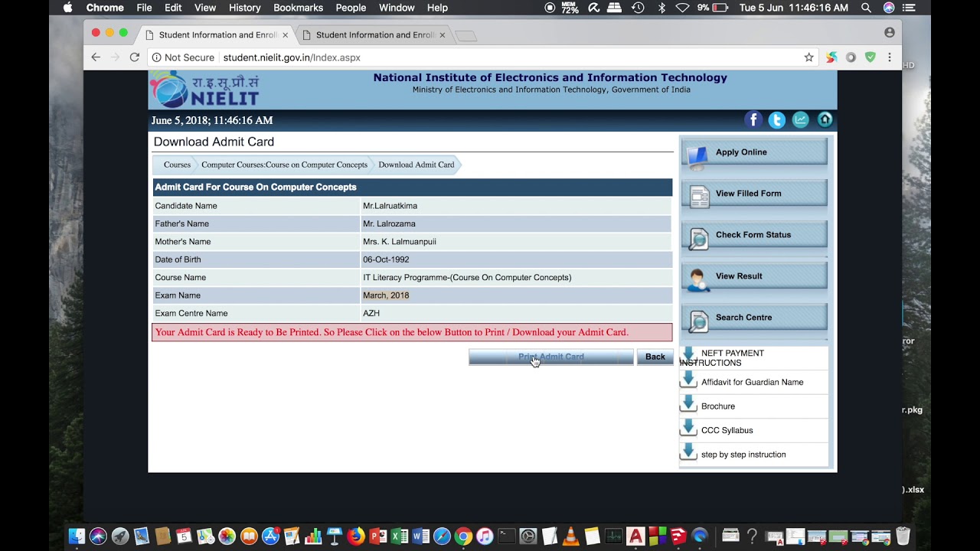
Task: Open VLC from the dock
Action: 570,536
